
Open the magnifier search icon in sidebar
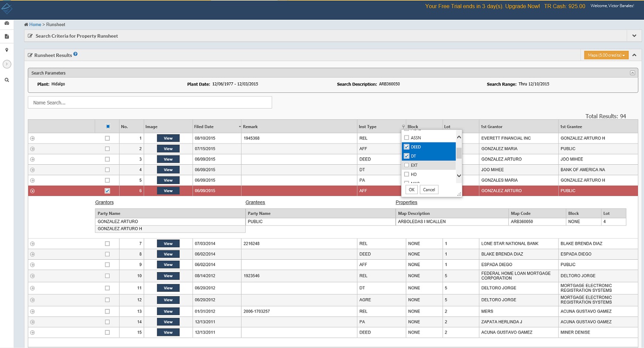(7, 80)
